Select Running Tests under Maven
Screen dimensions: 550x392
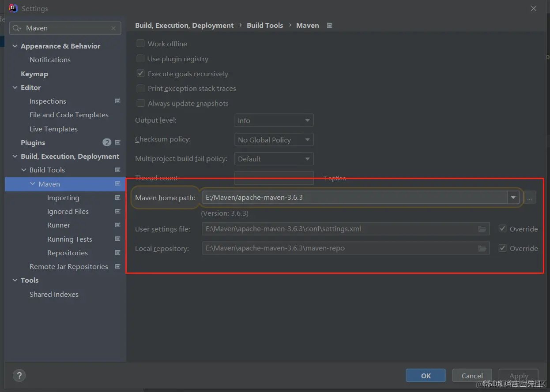(x=70, y=239)
